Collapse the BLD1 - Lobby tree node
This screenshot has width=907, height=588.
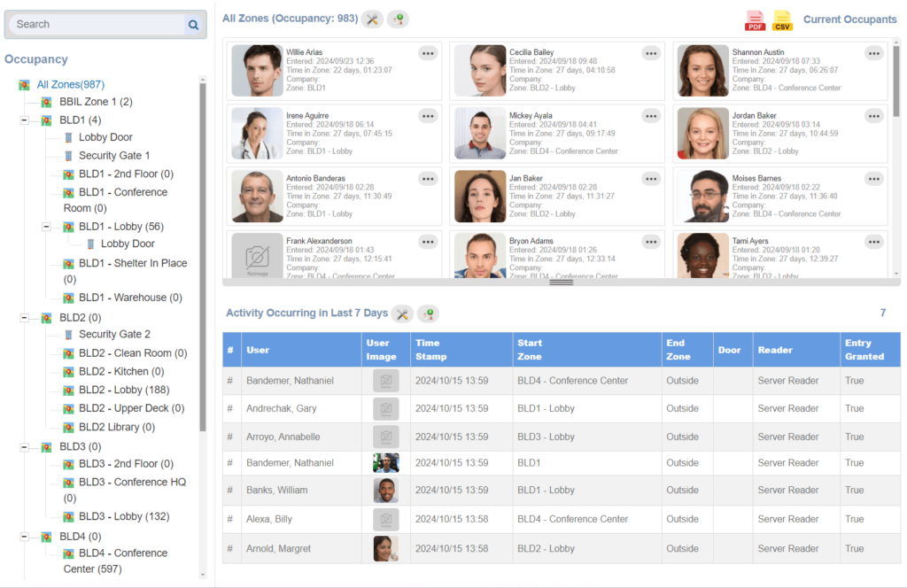point(47,228)
